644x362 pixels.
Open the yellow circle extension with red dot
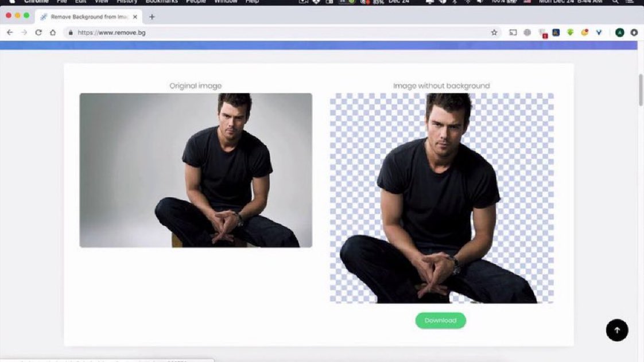(584, 32)
